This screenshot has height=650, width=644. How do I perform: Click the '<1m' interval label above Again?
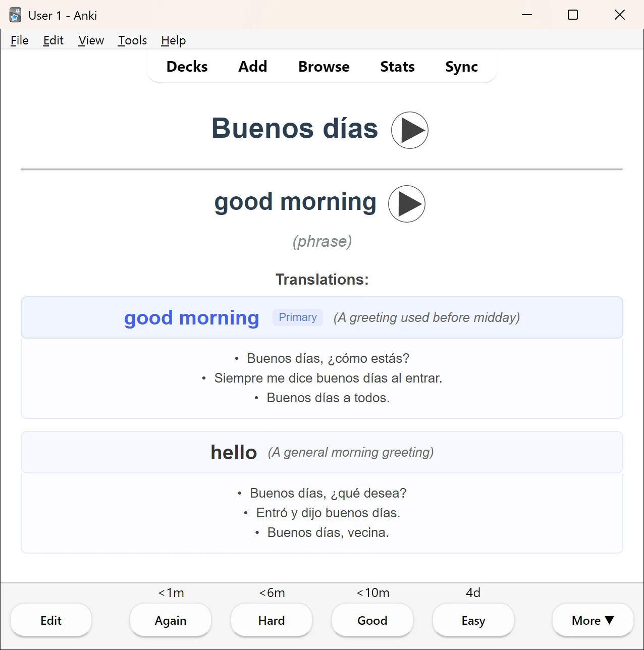pos(171,592)
